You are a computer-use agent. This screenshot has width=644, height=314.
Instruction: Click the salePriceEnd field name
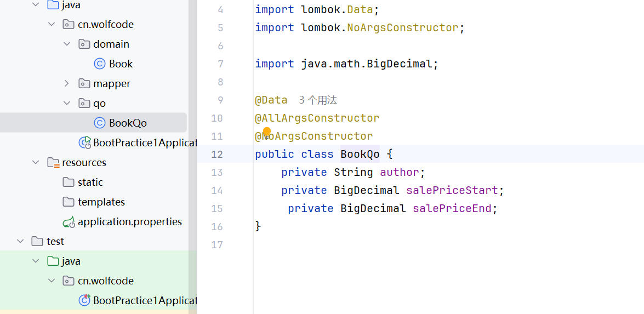[452, 209]
